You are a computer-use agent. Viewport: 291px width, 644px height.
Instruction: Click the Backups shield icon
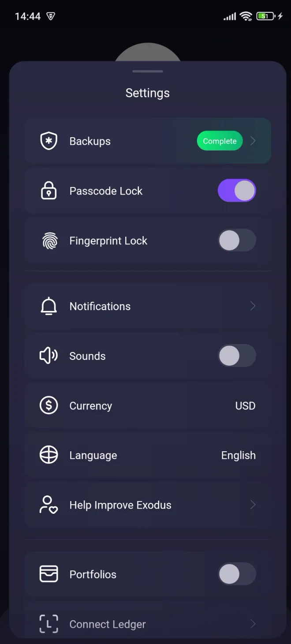pos(48,141)
